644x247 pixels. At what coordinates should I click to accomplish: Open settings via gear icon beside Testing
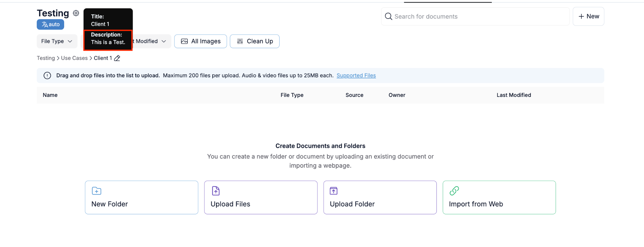76,13
